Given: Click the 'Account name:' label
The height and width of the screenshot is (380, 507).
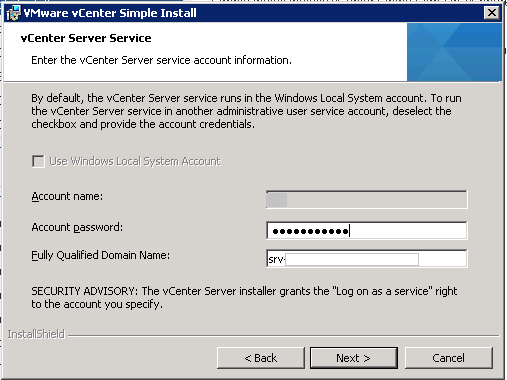Looking at the screenshot, I should point(67,196).
